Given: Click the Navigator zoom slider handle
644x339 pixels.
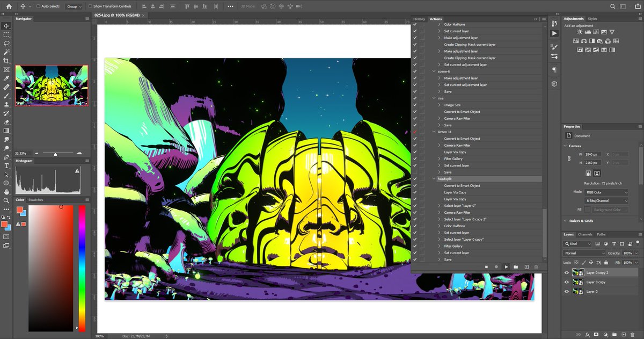Looking at the screenshot, I should click(55, 154).
